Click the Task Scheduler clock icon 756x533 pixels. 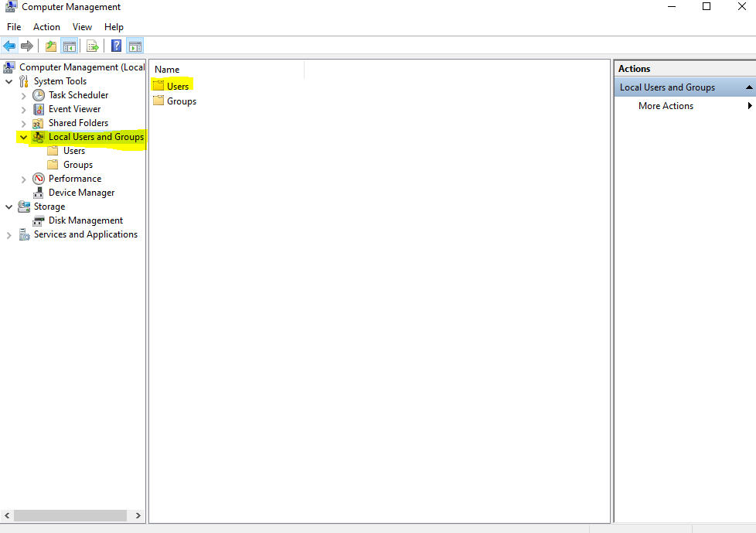39,95
